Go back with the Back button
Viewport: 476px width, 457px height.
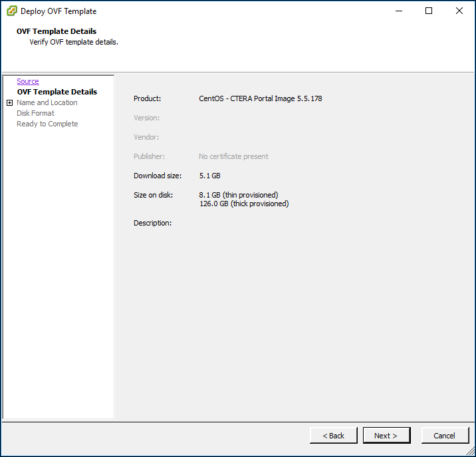point(333,436)
